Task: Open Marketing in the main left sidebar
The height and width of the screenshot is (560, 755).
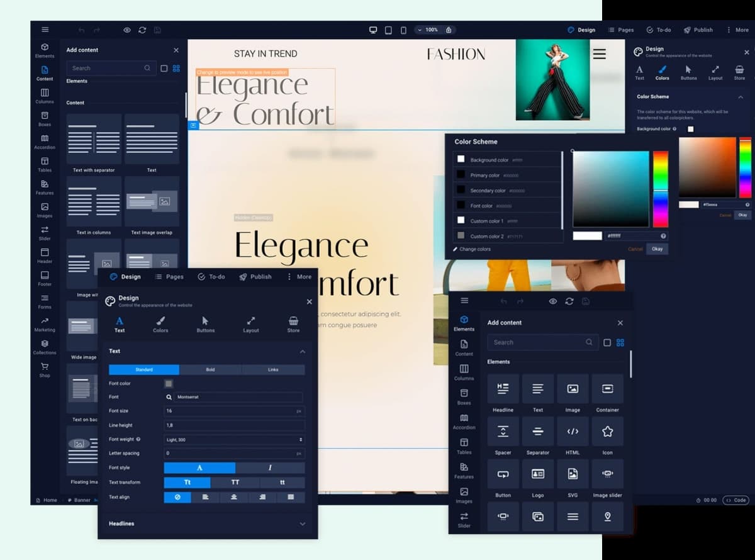Action: 45,324
